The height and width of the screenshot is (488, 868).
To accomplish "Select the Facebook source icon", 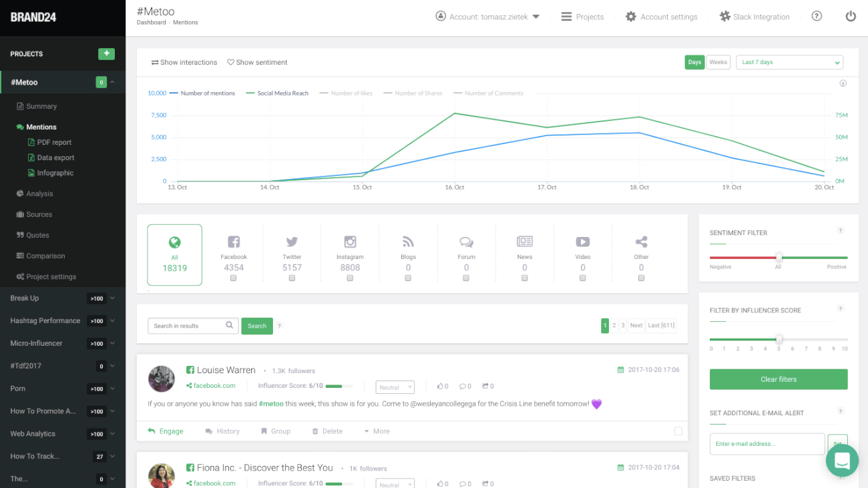I will tap(234, 242).
